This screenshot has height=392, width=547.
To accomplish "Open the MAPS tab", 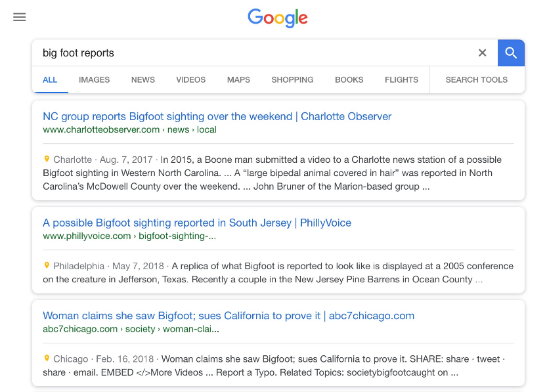I will coord(238,79).
